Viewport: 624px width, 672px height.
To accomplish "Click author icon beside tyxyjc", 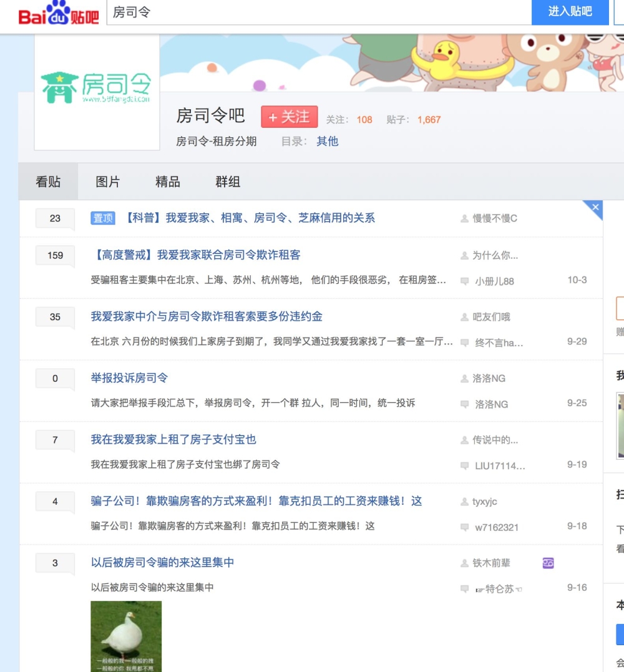I will (464, 502).
